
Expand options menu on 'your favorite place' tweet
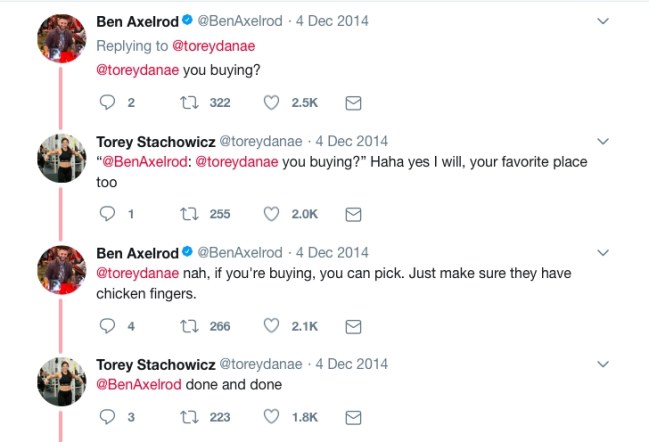pyautogui.click(x=602, y=141)
